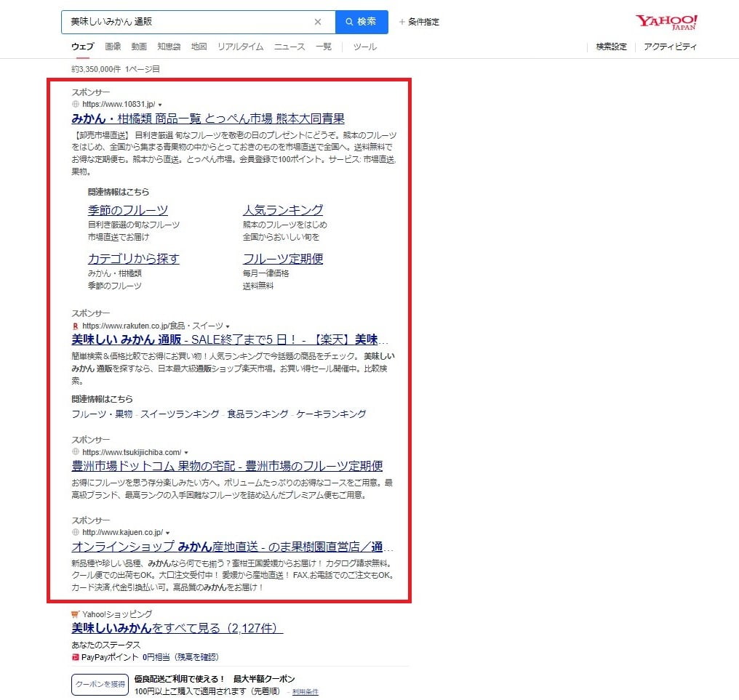Open the ニュース tab
739x700 pixels.
[x=289, y=47]
